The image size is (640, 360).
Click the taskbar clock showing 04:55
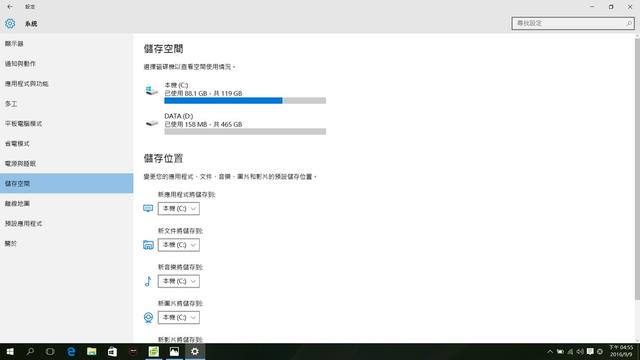621,351
